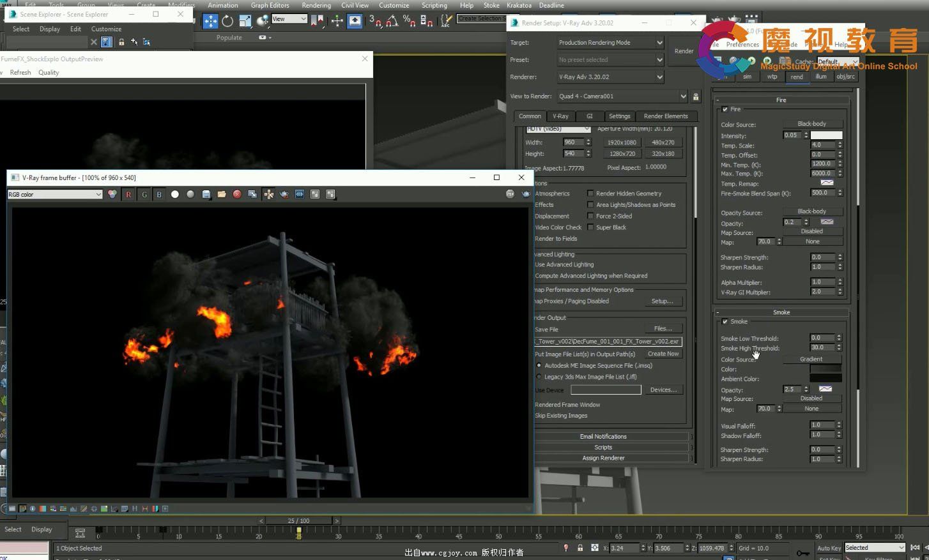Select the Scale tool in main toolbar
This screenshot has height=560, width=929.
pos(245,21)
